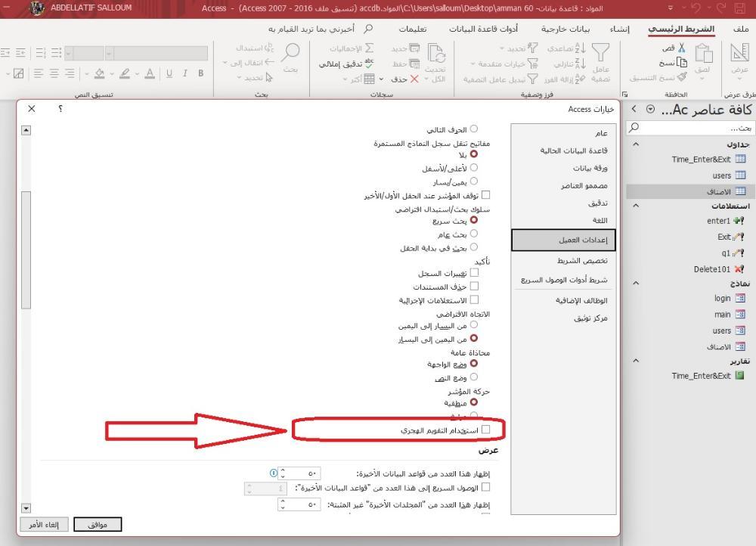Toggle Underline (U) formatting
Viewport: 756px width, 546px height.
[169, 73]
